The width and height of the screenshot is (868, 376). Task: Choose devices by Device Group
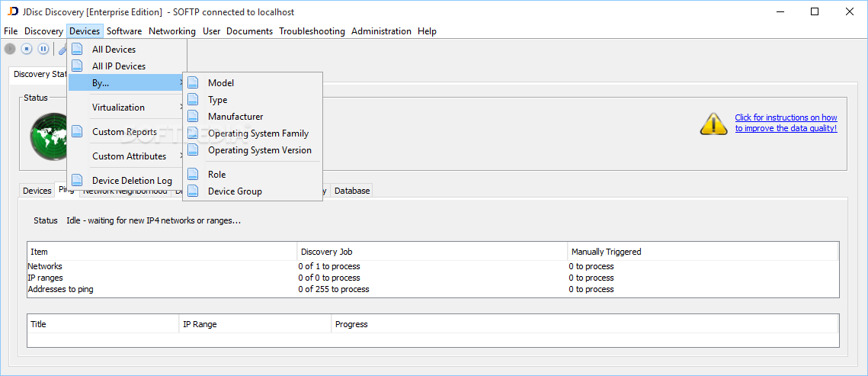coord(252,191)
